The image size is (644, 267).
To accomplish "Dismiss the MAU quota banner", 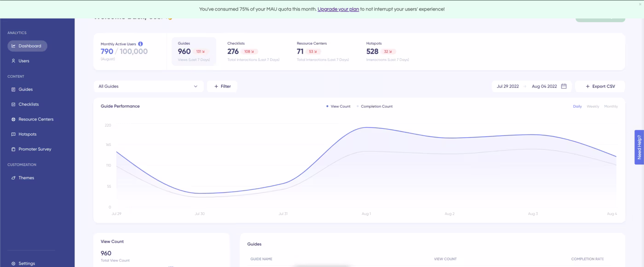I will pos(640,4).
